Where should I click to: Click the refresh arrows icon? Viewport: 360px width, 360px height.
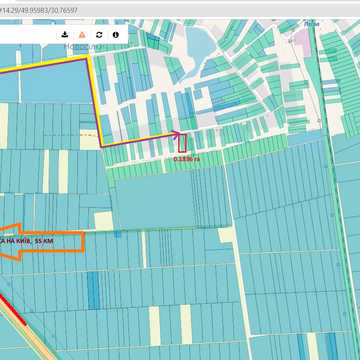pos(99,35)
